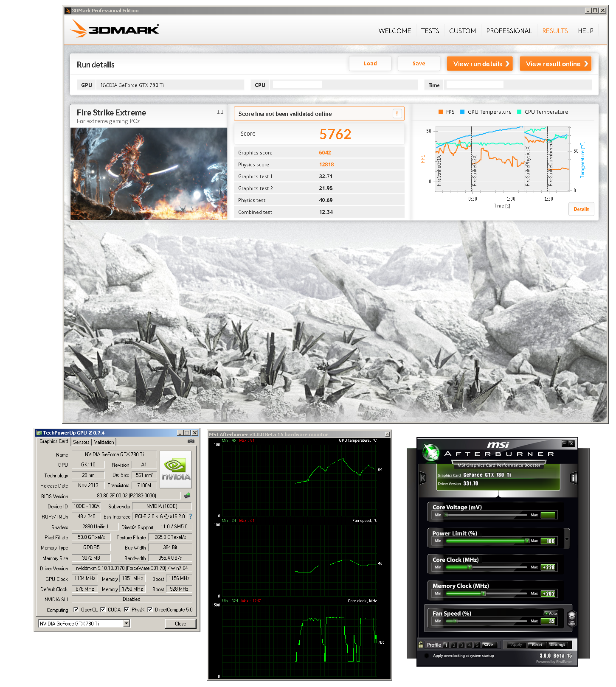Take a GPU-Z screenshot with the camera icon
Image resolution: width=616 pixels, height=687 pixels.
(x=191, y=441)
